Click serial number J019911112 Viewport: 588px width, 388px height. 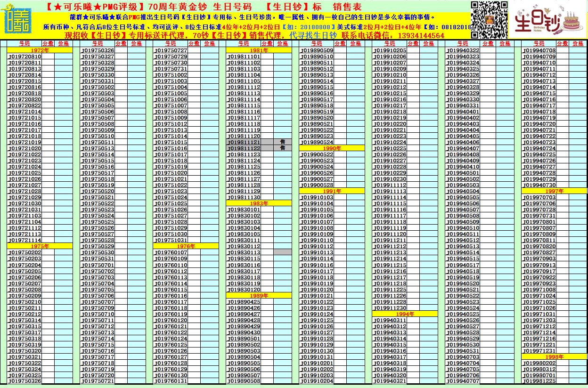pos(390,185)
